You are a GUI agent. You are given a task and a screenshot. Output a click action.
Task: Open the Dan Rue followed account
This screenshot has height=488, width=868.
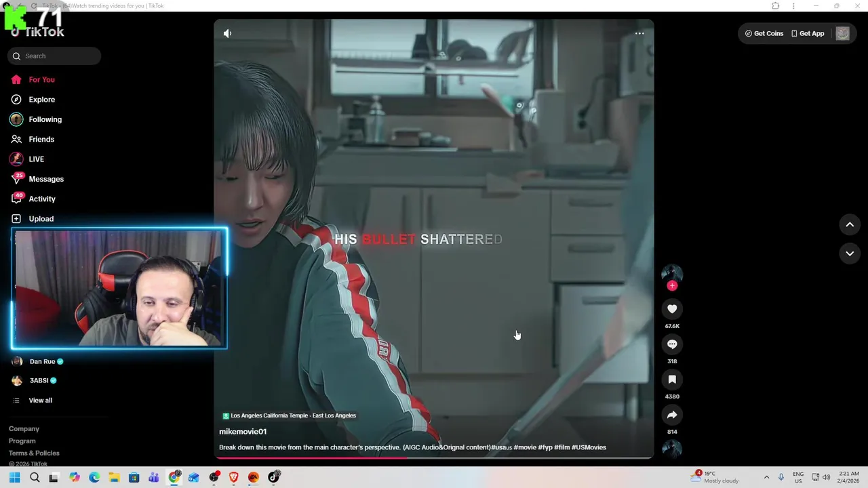click(x=37, y=362)
